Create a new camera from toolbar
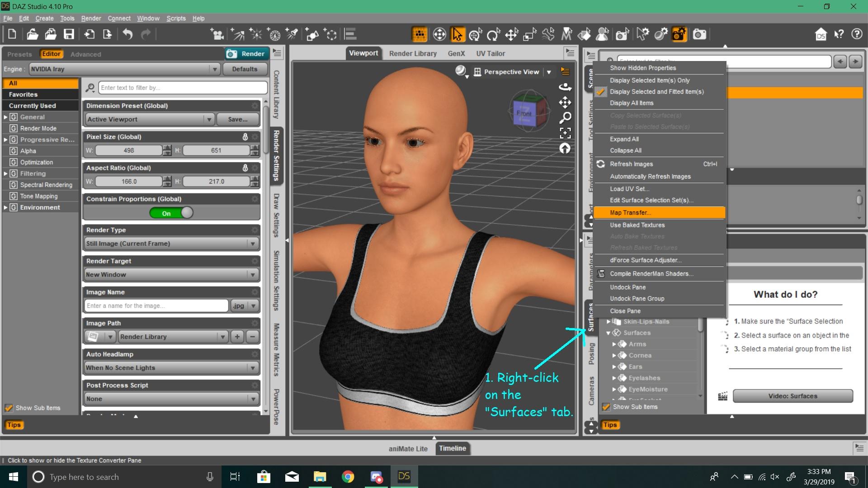 point(217,34)
